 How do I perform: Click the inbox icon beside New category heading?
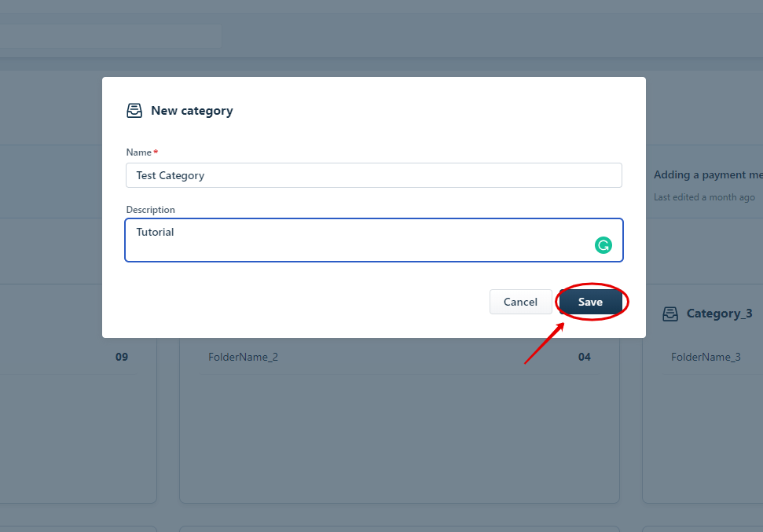(x=134, y=111)
